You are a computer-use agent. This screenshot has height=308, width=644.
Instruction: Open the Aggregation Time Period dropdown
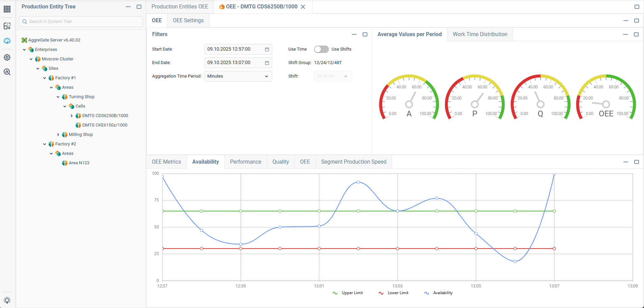[x=238, y=76]
